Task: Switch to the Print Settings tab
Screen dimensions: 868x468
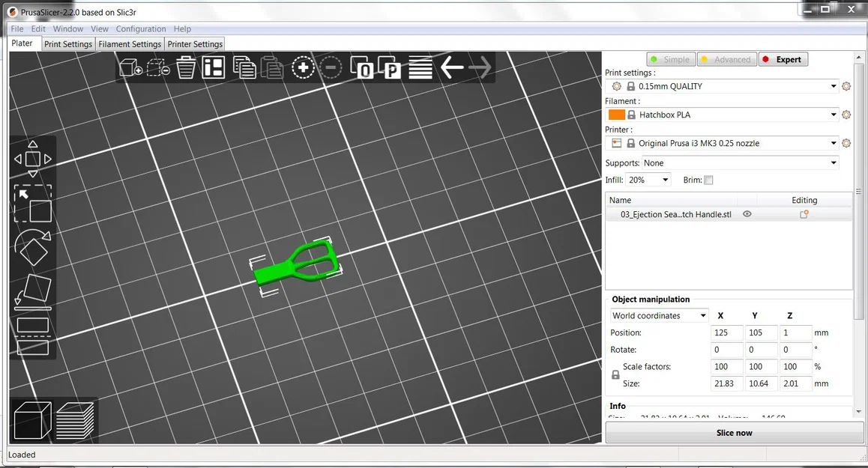Action: coord(68,43)
